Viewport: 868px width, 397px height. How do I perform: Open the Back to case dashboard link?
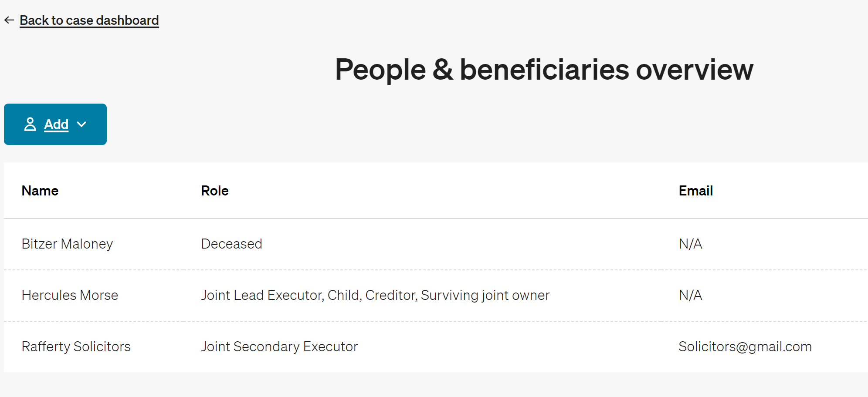(x=89, y=20)
